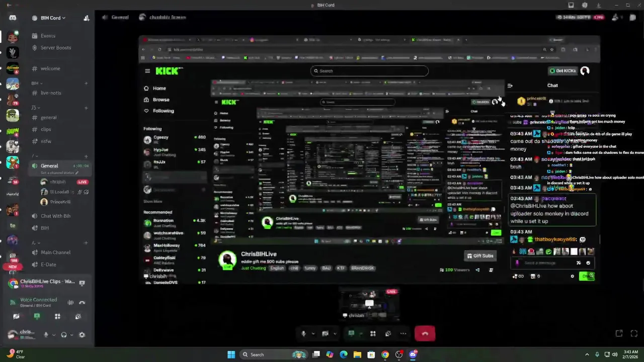This screenshot has width=644, height=362.
Task: Toggle microphone mute in Discord user panel
Action: tap(46, 335)
